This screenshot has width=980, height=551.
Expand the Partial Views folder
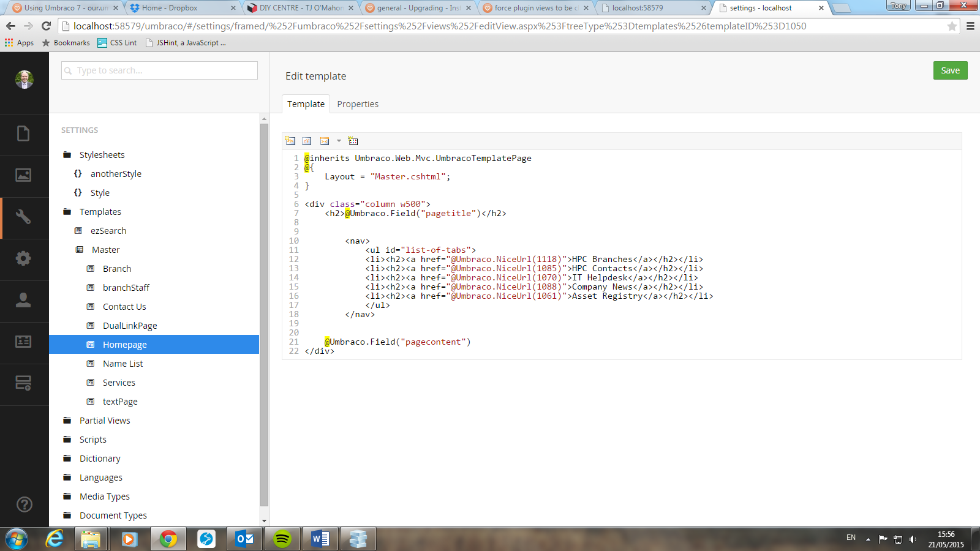point(105,421)
